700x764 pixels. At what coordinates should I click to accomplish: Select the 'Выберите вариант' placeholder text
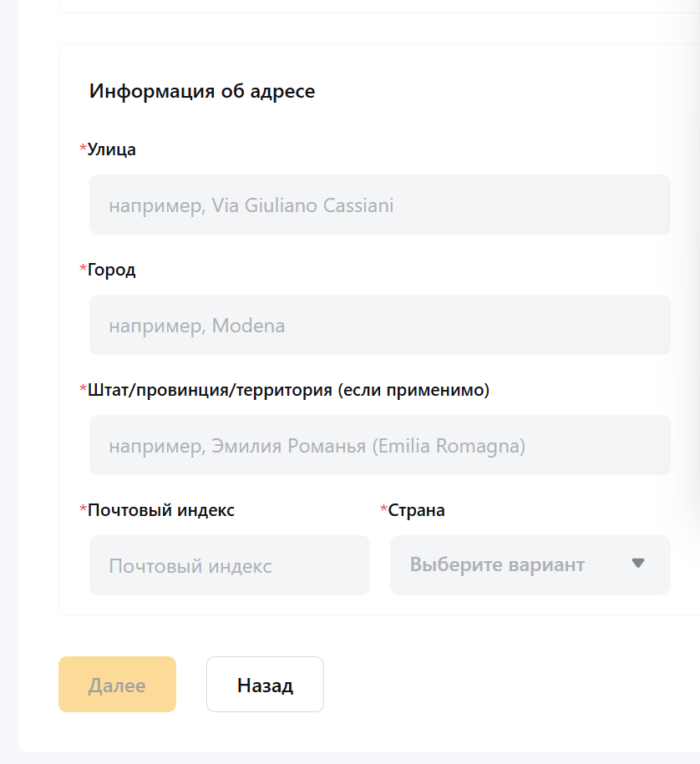point(497,565)
